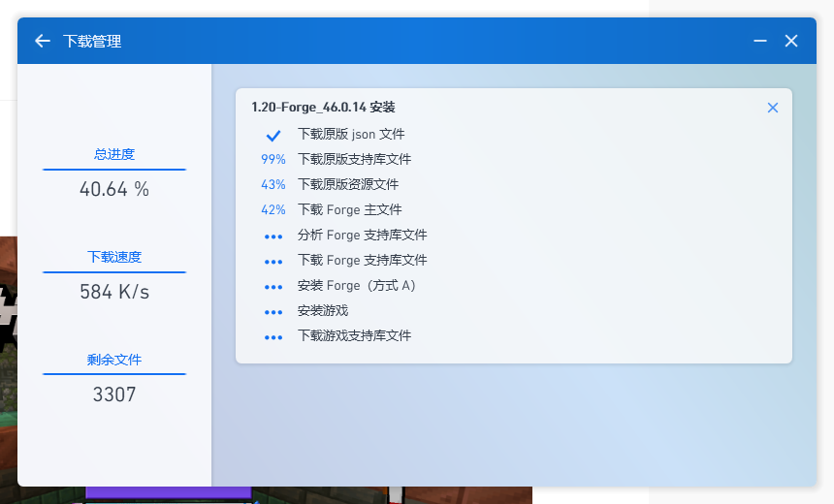
Task: Click pending dots beside 安装 Forge (方式 A)
Action: click(x=273, y=287)
